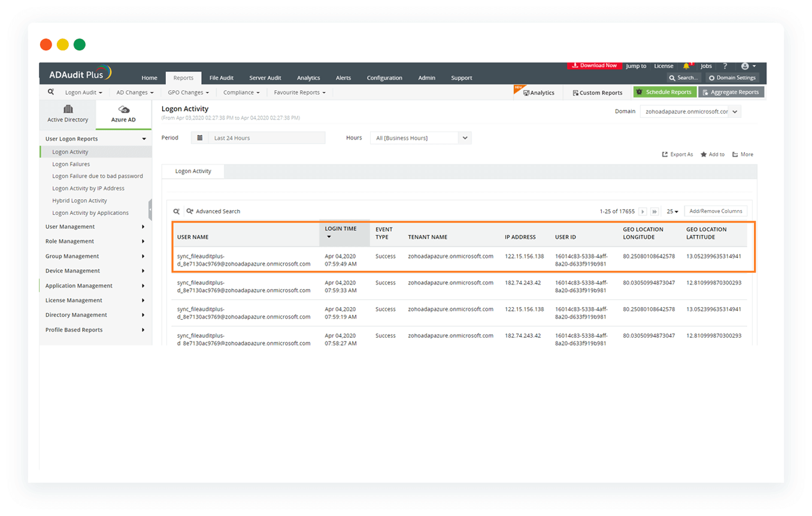This screenshot has height=516, width=812.
Task: Switch to the File Audit tab
Action: 222,78
